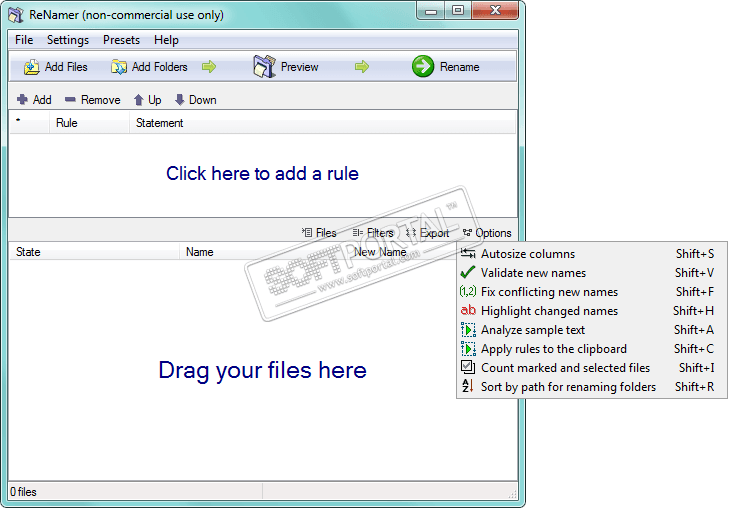Toggle Validate new names option
This screenshot has height=508, width=729.
[x=592, y=273]
